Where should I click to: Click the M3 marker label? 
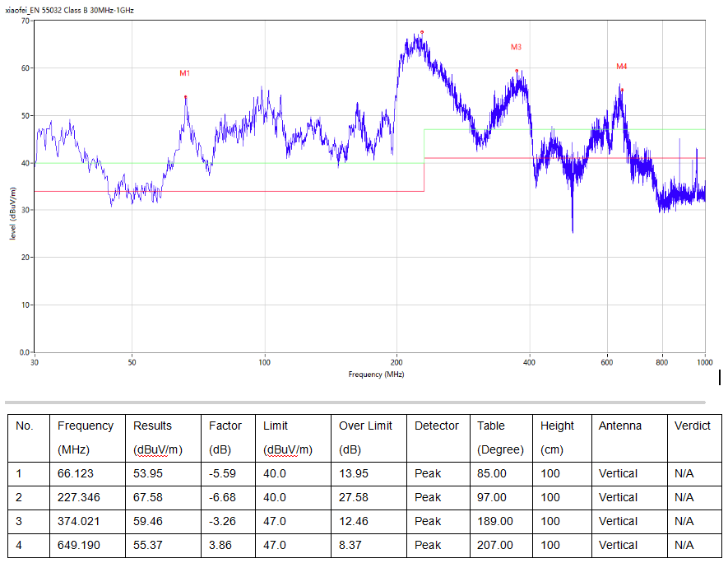click(516, 48)
